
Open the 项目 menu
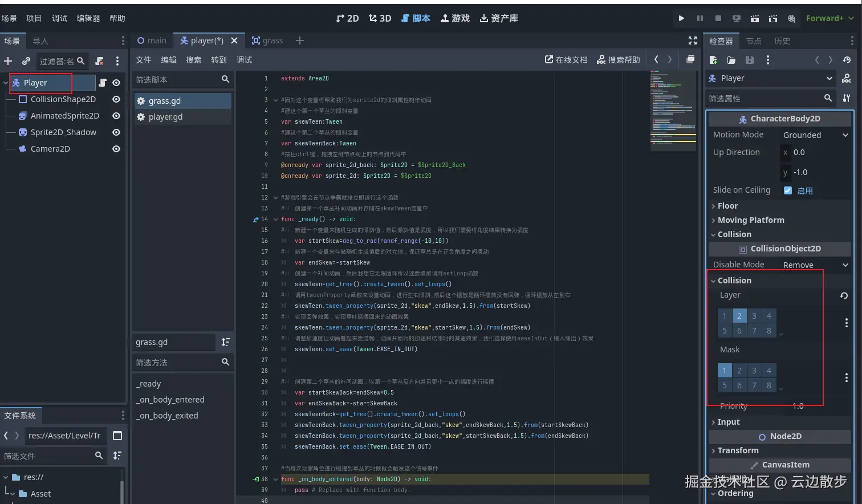tap(34, 18)
